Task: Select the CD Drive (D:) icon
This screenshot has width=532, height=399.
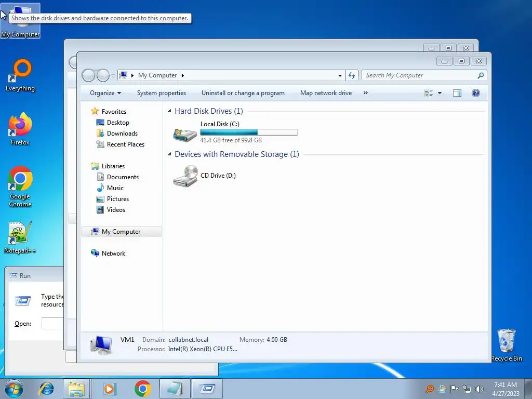Action: pyautogui.click(x=185, y=176)
